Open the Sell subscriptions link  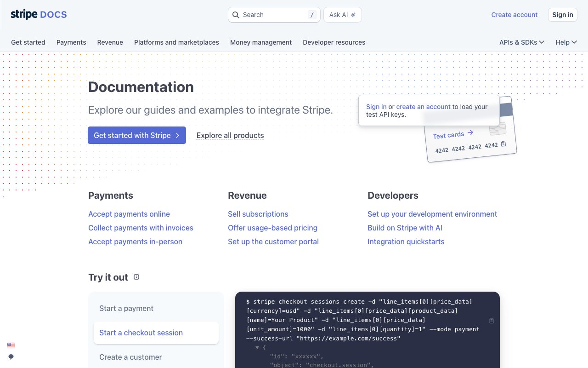click(x=258, y=214)
